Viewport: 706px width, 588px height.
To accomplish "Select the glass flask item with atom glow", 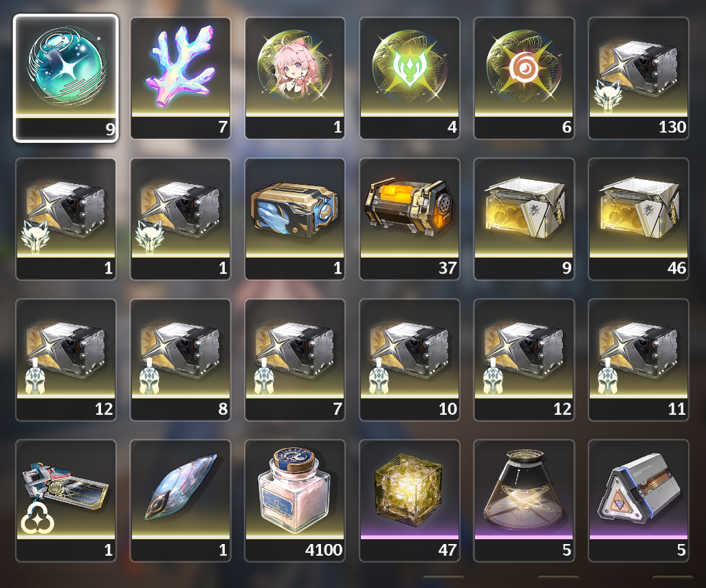I will click(524, 501).
